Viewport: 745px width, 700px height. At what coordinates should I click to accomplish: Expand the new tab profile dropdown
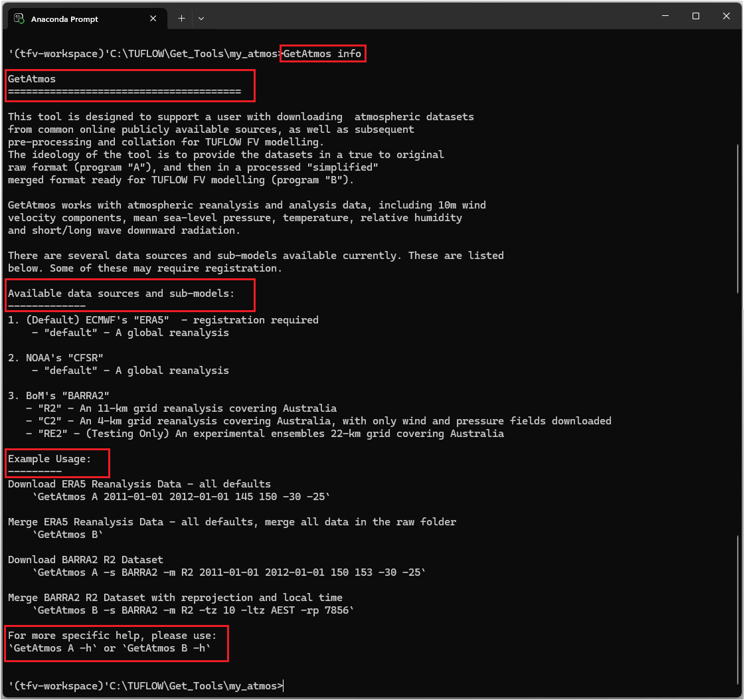[201, 19]
